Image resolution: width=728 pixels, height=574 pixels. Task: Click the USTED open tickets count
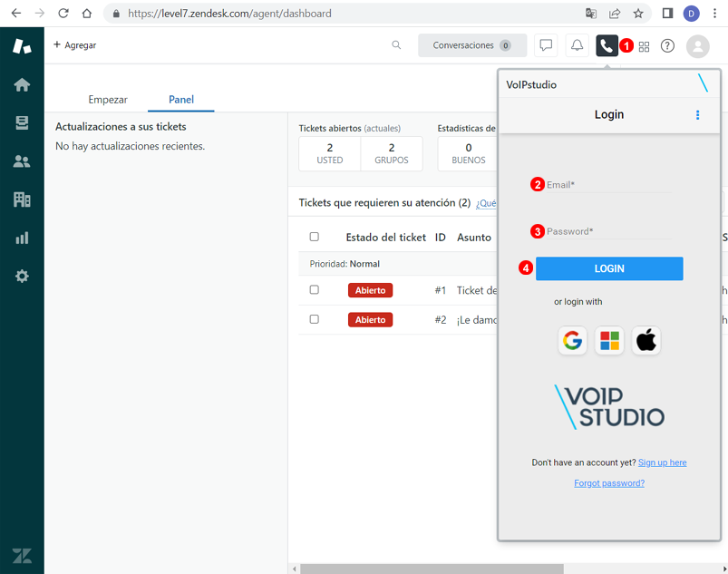(330, 154)
